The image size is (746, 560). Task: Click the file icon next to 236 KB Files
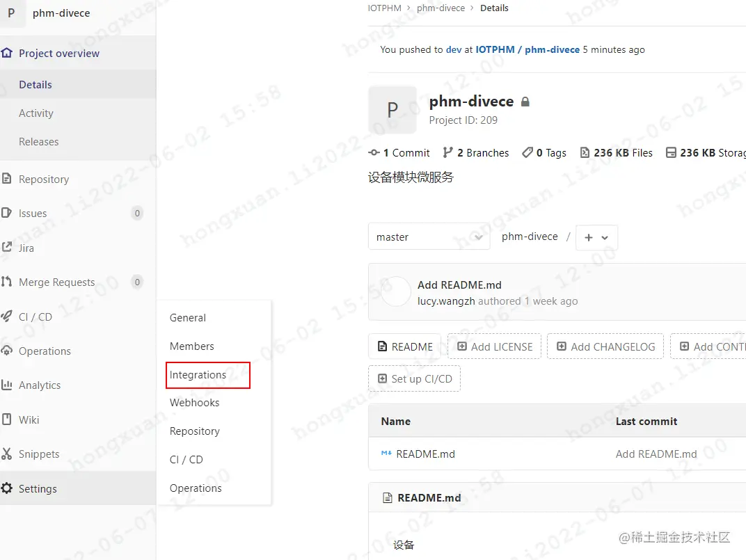tap(585, 152)
